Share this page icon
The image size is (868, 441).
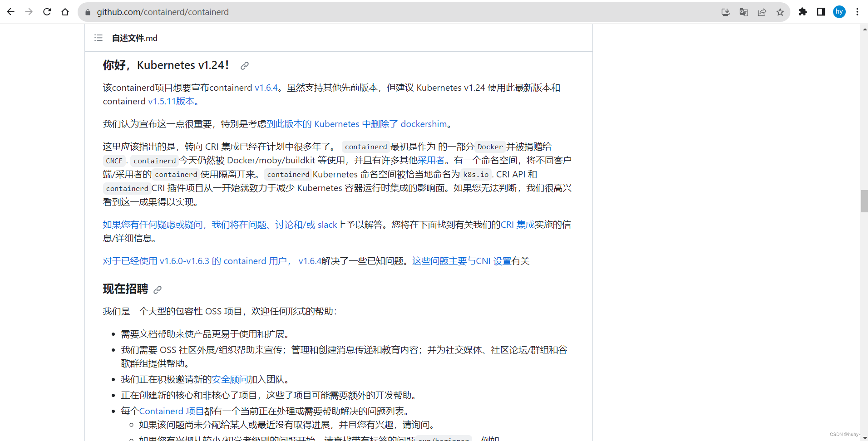[762, 12]
